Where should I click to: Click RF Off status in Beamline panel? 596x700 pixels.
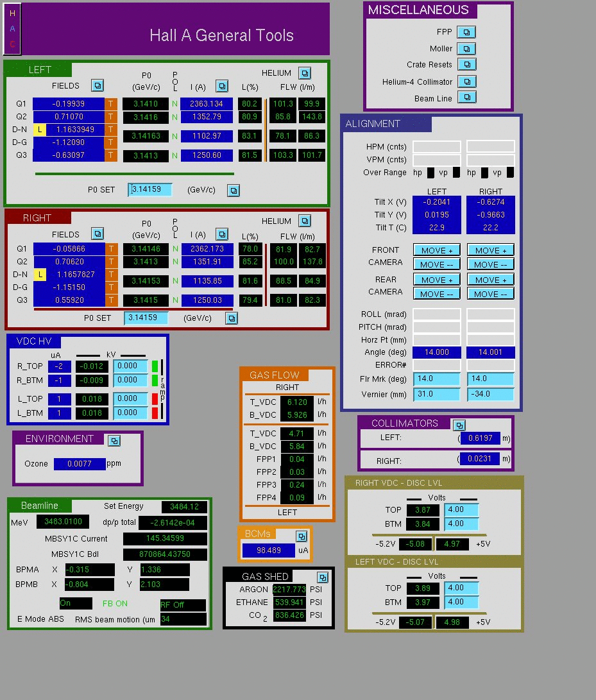click(183, 605)
